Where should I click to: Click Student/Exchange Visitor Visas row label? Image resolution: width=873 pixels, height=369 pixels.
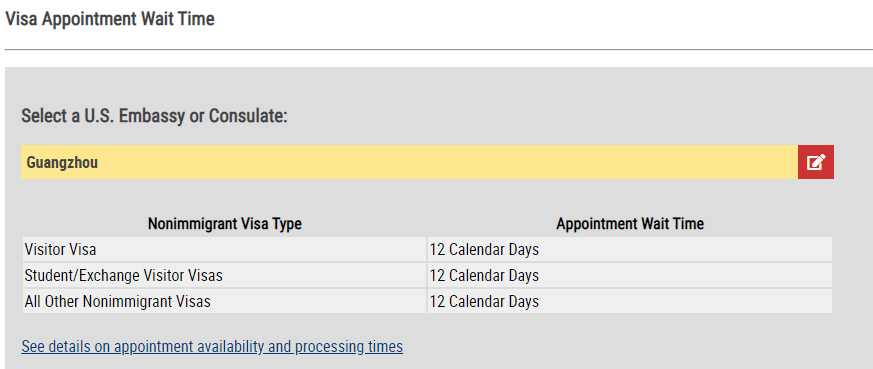click(x=123, y=275)
